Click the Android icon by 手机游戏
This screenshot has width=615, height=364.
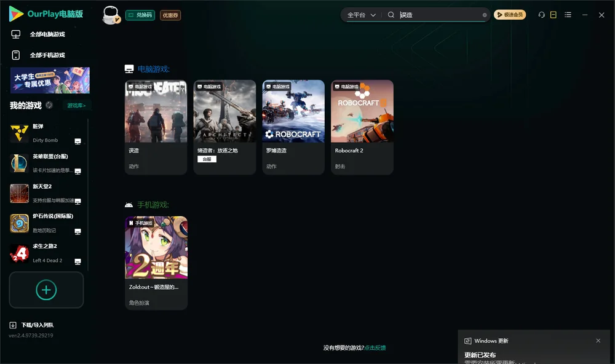(x=129, y=205)
